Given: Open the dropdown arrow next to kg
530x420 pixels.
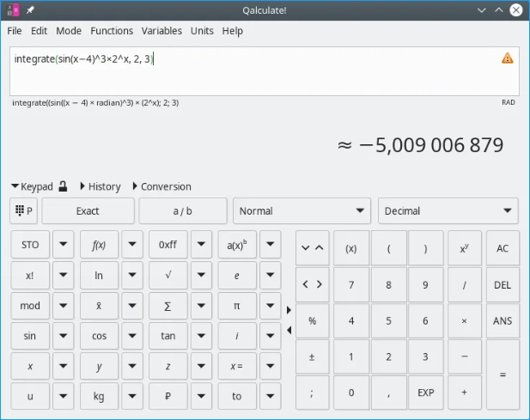Looking at the screenshot, I should tap(132, 396).
